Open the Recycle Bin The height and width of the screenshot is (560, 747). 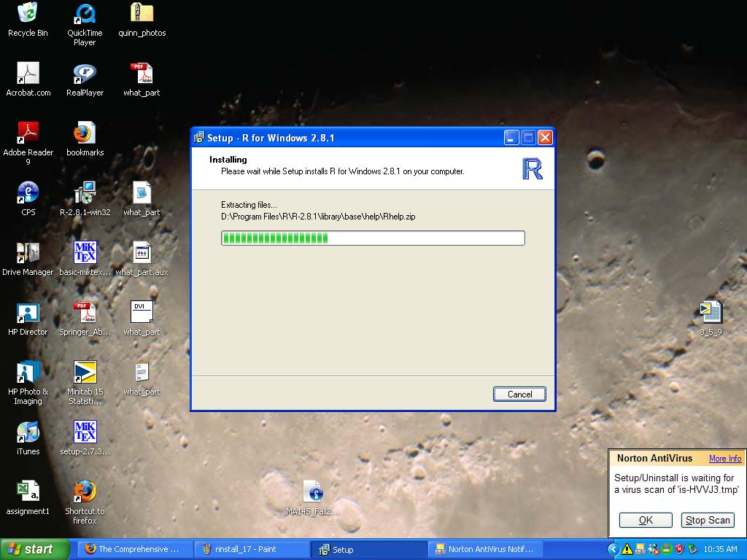click(27, 15)
